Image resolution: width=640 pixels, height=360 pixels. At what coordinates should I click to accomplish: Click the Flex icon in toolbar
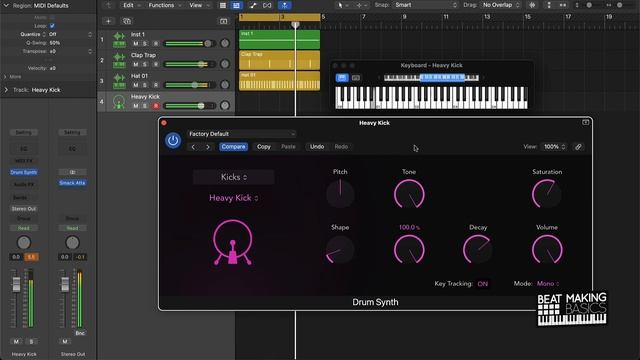pos(267,5)
